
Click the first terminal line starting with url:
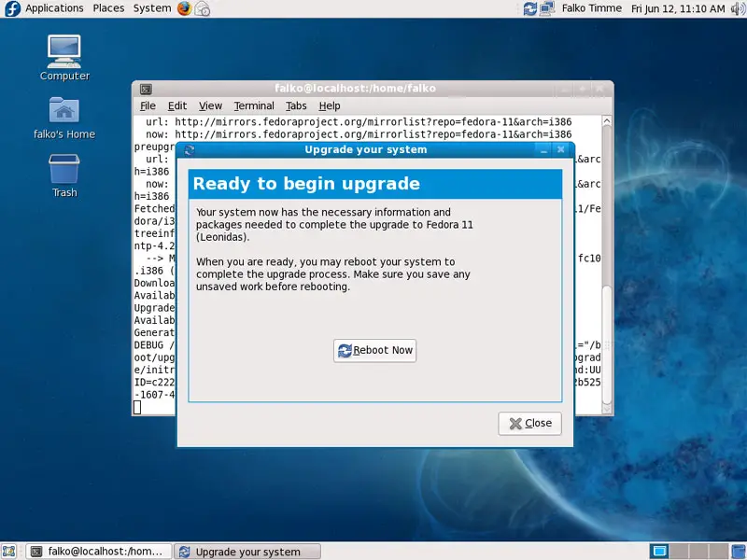pos(359,122)
